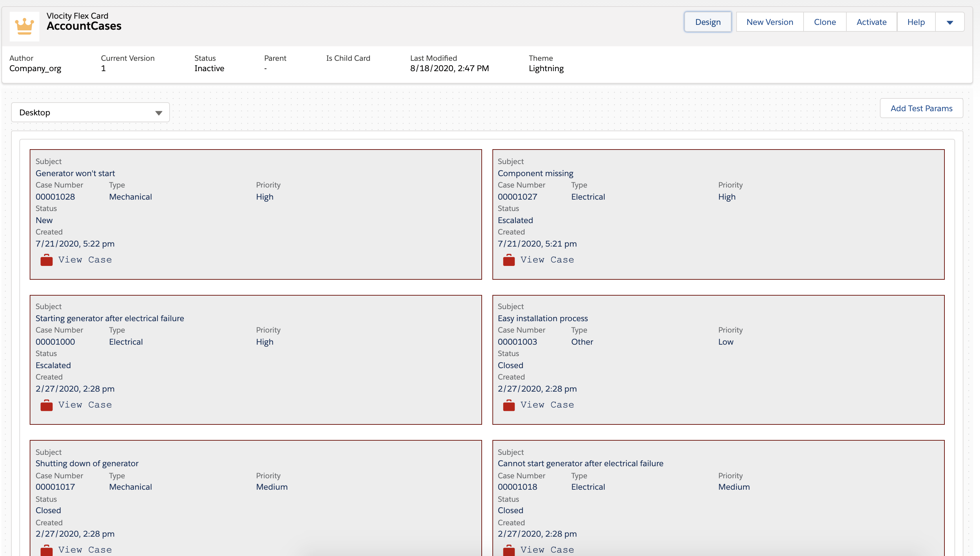
Task: Click case number 00001000
Action: (x=55, y=342)
